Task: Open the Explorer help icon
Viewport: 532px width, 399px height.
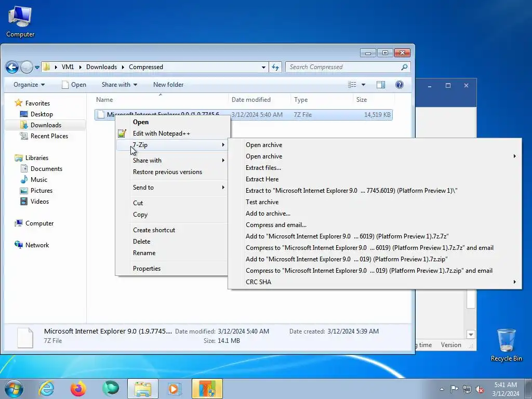Action: 400,85
